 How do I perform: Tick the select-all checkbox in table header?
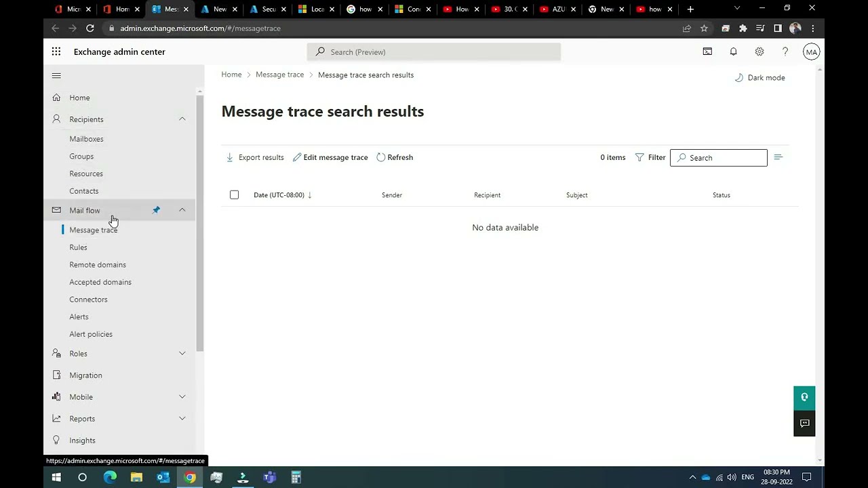(x=234, y=195)
